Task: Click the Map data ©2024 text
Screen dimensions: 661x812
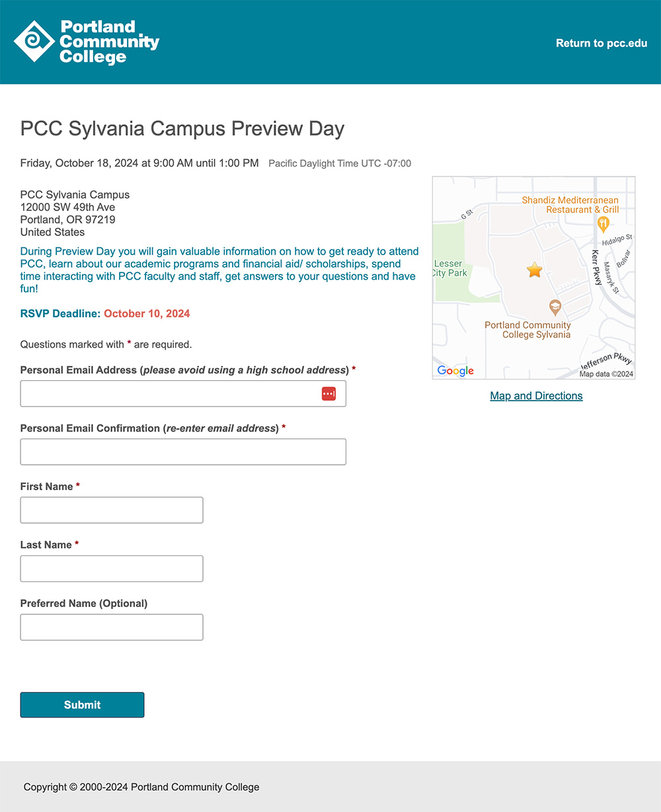Action: [x=605, y=374]
